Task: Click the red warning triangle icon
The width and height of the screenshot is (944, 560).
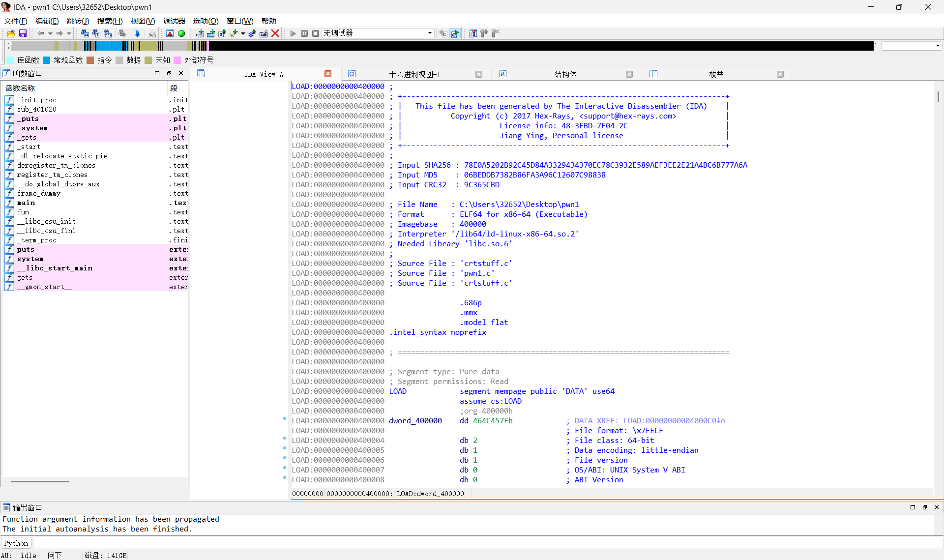Action: point(170,33)
